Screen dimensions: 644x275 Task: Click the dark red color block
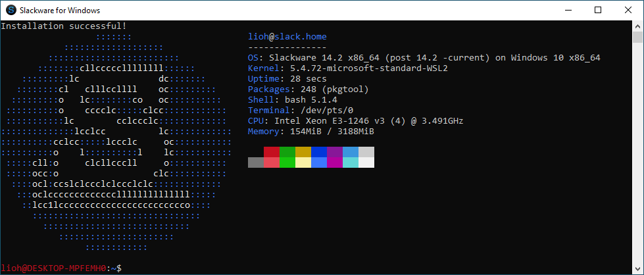[272, 152]
